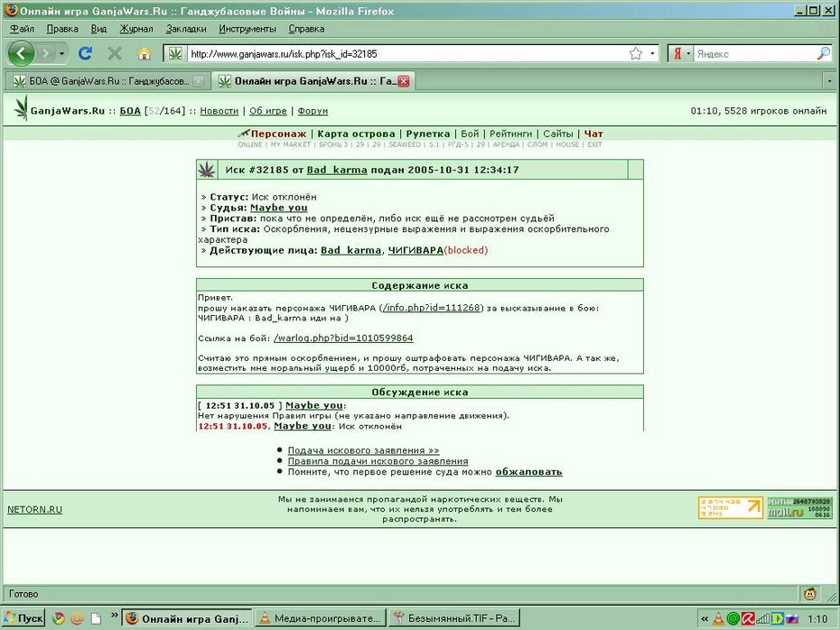Open the Рейтинги page

click(x=511, y=134)
